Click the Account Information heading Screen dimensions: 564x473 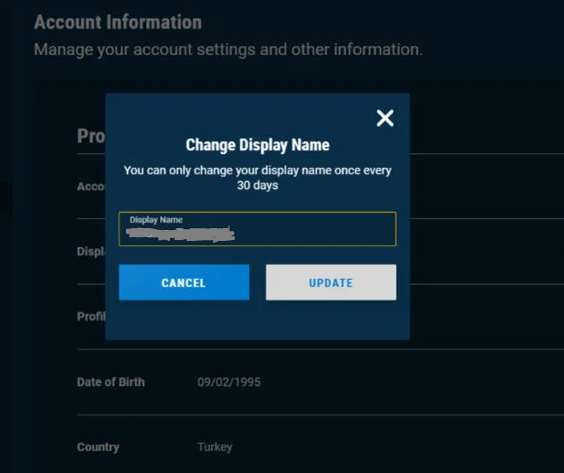click(x=118, y=22)
